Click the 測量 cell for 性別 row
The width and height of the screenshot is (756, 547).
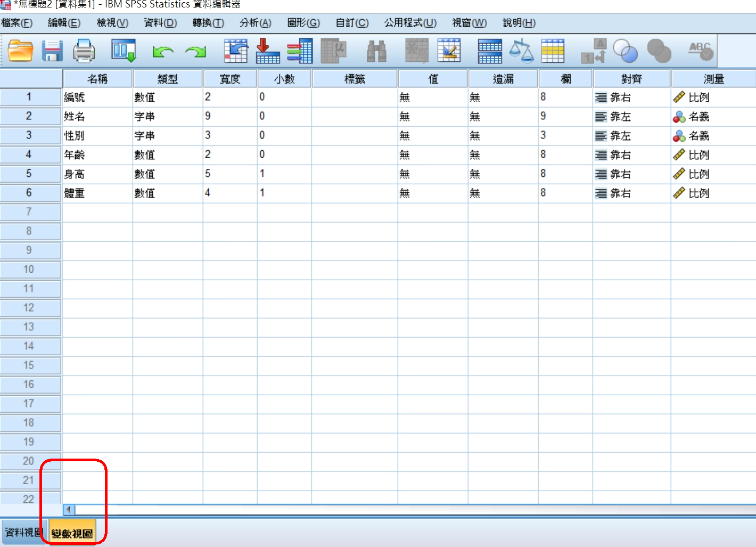(x=712, y=136)
